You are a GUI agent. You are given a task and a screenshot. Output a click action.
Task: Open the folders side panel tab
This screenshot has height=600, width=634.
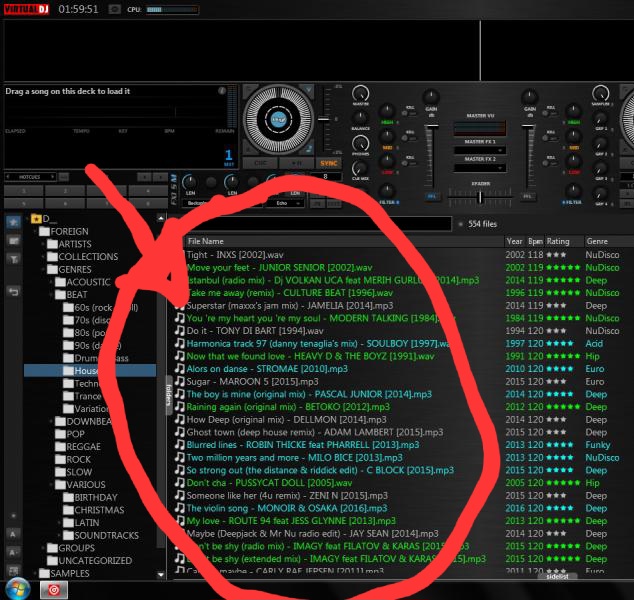coord(169,395)
